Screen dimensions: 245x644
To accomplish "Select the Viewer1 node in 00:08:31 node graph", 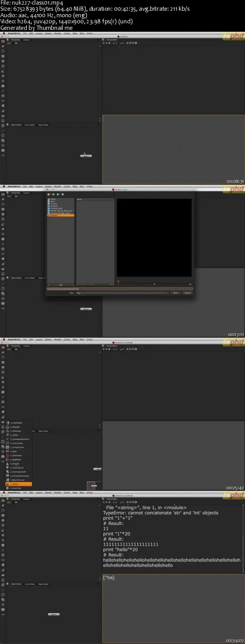I will [86, 156].
